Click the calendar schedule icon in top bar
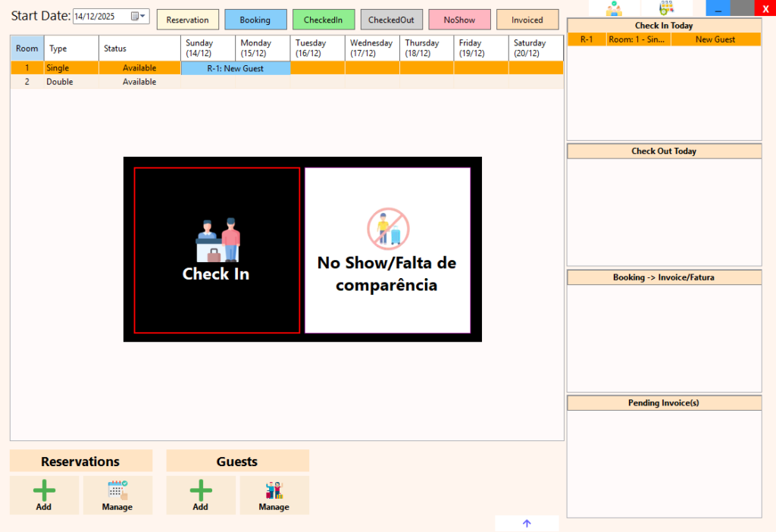This screenshot has height=532, width=776. tap(666, 8)
